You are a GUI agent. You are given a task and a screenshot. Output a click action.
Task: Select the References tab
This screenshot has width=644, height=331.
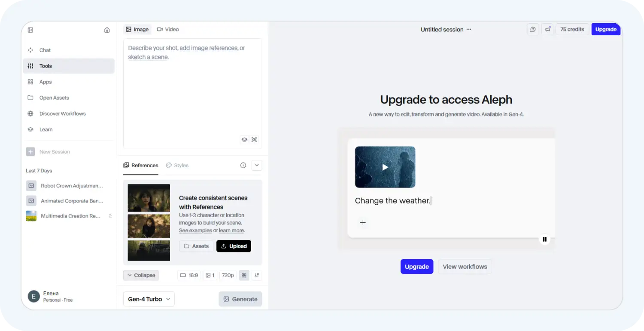(141, 165)
